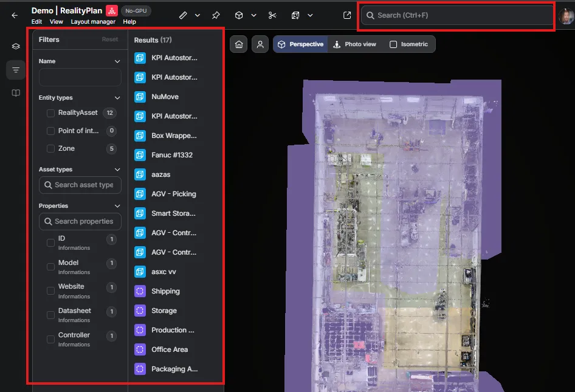Viewport: 575px width, 392px height.
Task: Click the No-GPU badge
Action: click(x=136, y=10)
